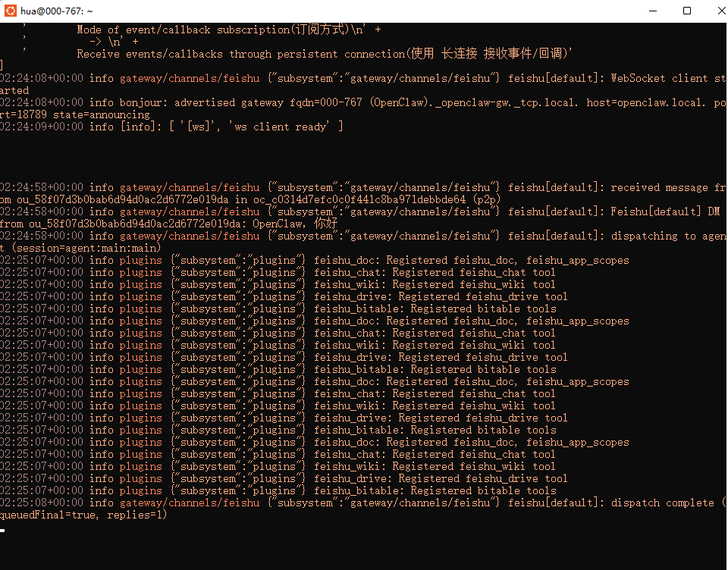
Task: Click the terminal cursor at the prompt line
Action: point(2,530)
